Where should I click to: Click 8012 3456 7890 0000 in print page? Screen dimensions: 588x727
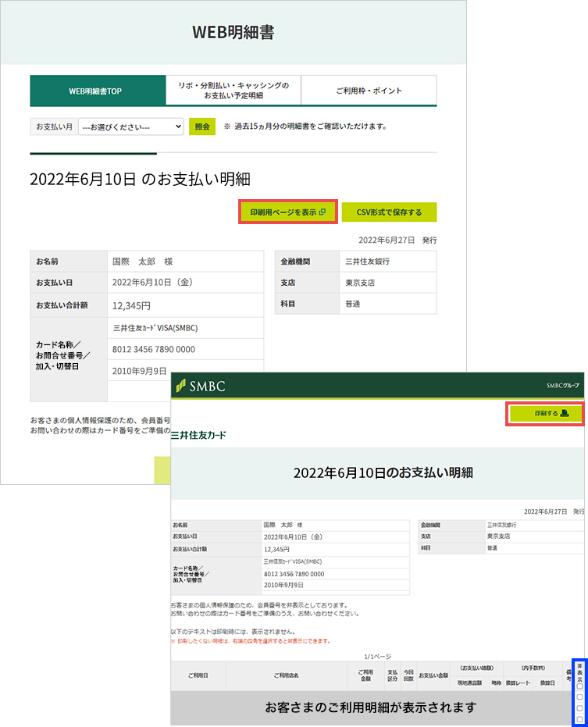point(294,574)
